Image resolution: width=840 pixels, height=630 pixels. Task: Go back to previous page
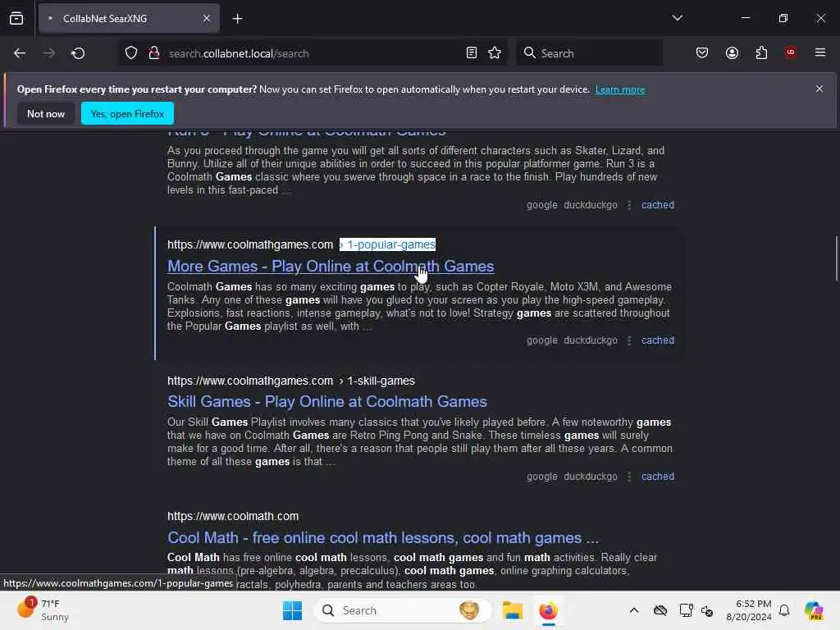point(20,53)
